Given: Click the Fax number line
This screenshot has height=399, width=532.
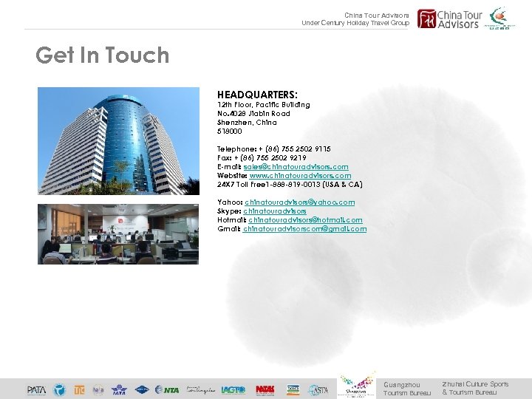Looking at the screenshot, I should tap(262, 158).
